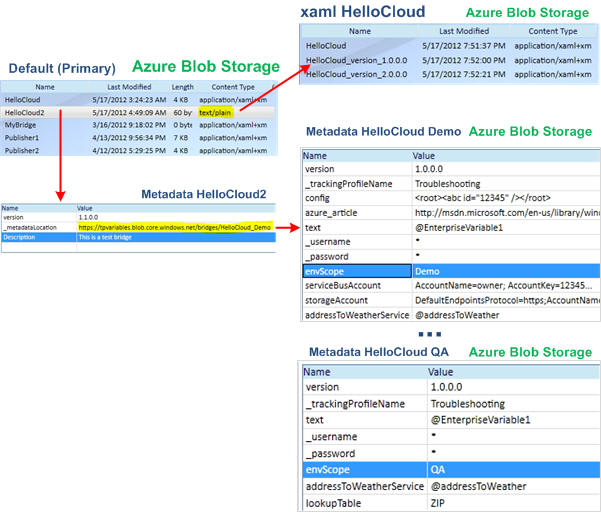Click AccountName=owner value cell
Screen dimensions: 601x512
click(506, 286)
